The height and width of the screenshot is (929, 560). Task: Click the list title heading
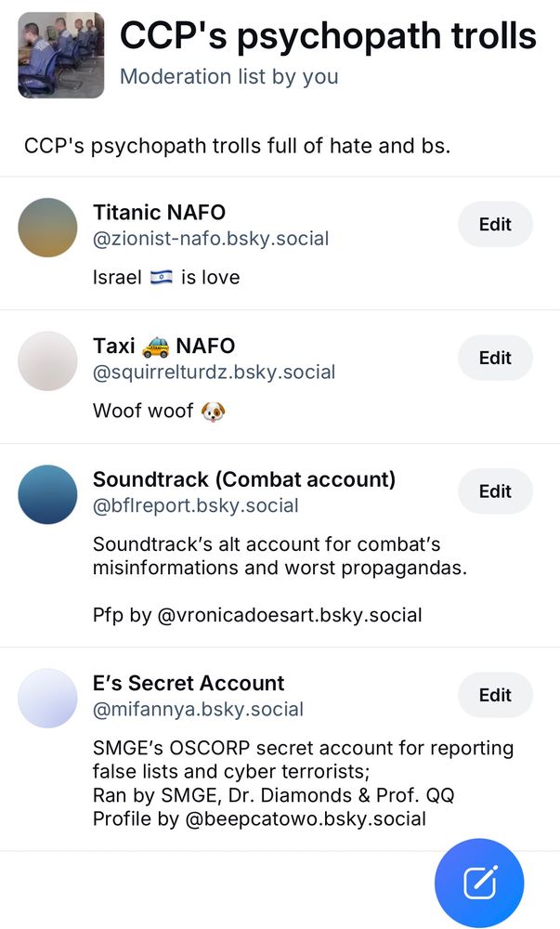tap(328, 35)
